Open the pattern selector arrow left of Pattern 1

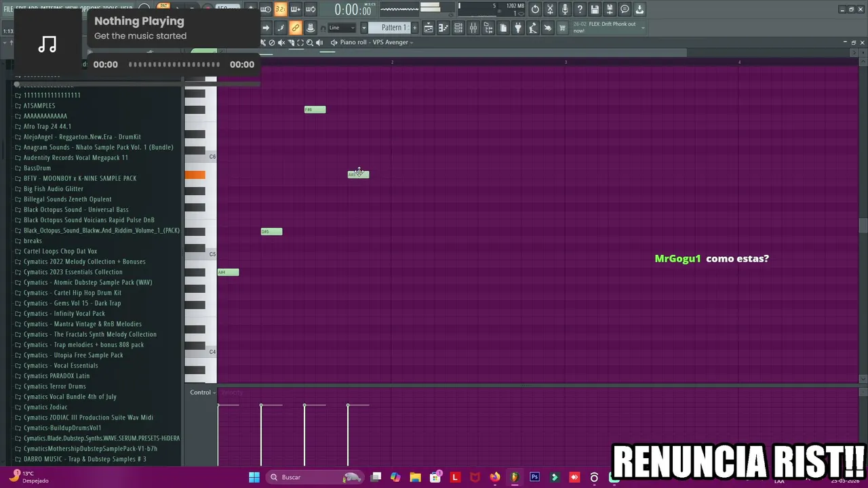[363, 28]
